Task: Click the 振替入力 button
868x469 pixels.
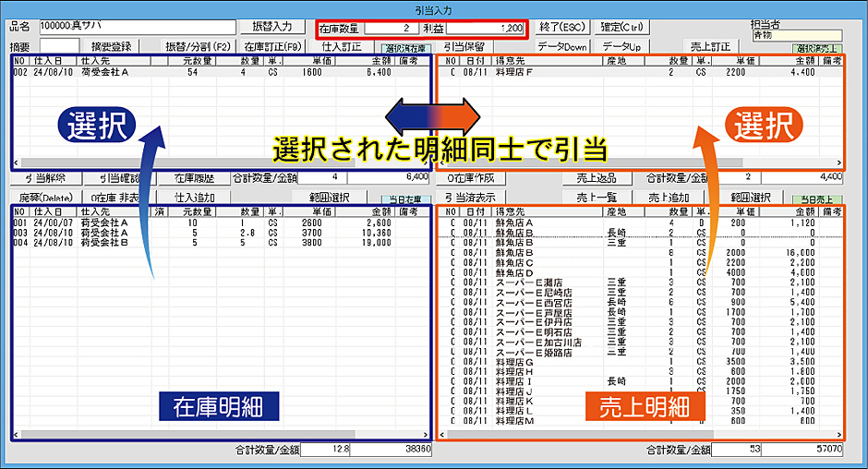Action: [x=271, y=27]
